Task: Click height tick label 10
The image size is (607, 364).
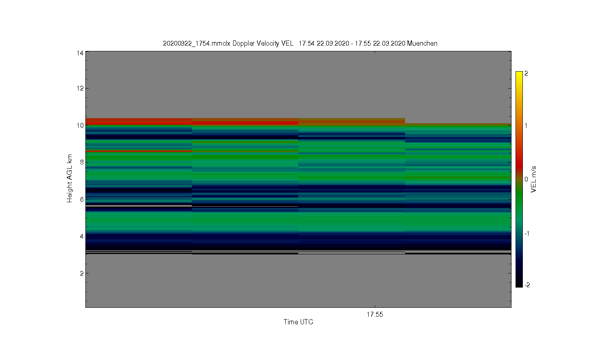Action: (80, 125)
